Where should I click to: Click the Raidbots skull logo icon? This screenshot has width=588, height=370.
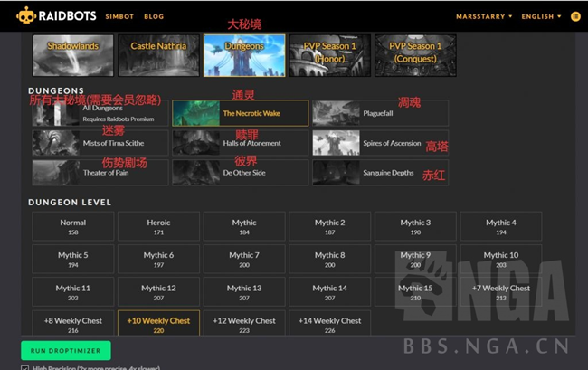pyautogui.click(x=26, y=15)
